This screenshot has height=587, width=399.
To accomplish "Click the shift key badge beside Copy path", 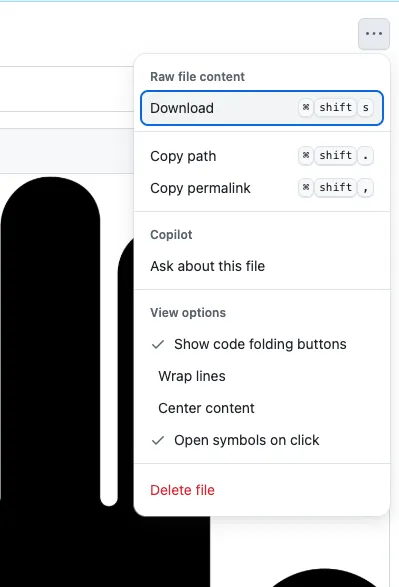I will pos(335,155).
